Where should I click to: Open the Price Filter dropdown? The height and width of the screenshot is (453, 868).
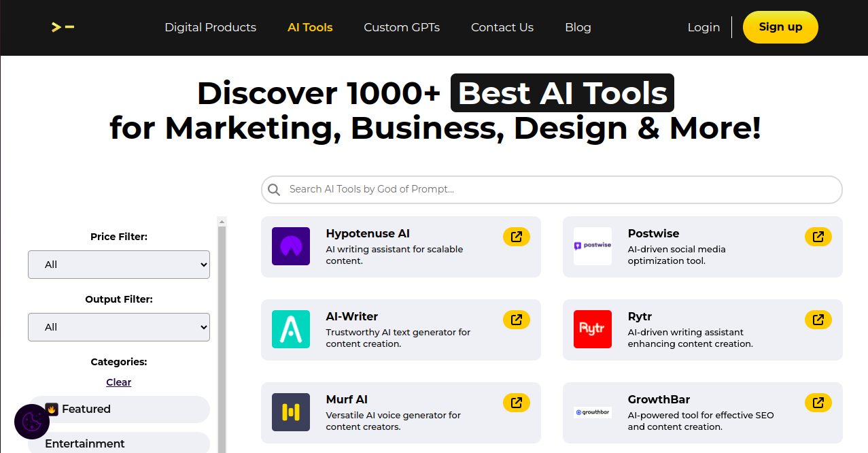[119, 265]
